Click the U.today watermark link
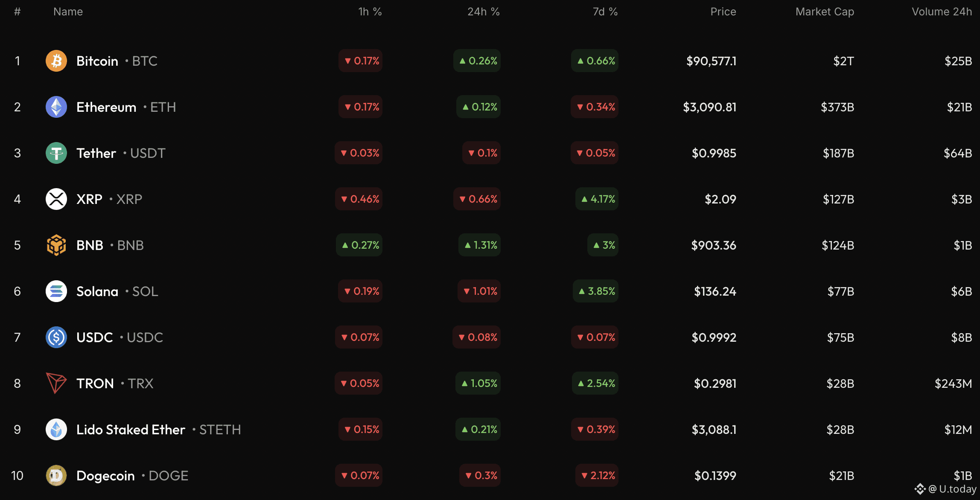Screen dimensions: 980x500 [x=944, y=489]
